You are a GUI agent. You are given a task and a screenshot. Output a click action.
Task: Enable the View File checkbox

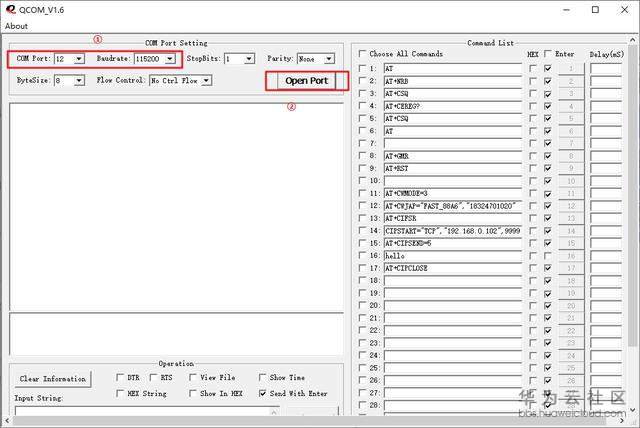point(193,377)
